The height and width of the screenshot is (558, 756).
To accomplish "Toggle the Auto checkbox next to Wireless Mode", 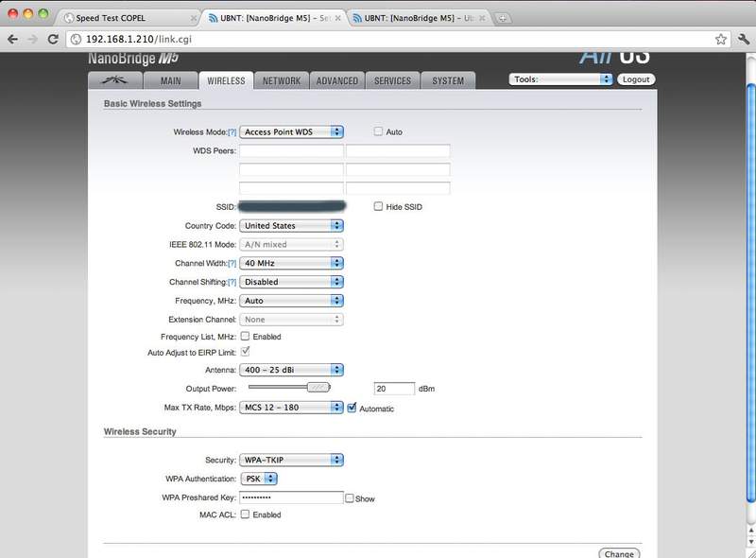I will (378, 131).
